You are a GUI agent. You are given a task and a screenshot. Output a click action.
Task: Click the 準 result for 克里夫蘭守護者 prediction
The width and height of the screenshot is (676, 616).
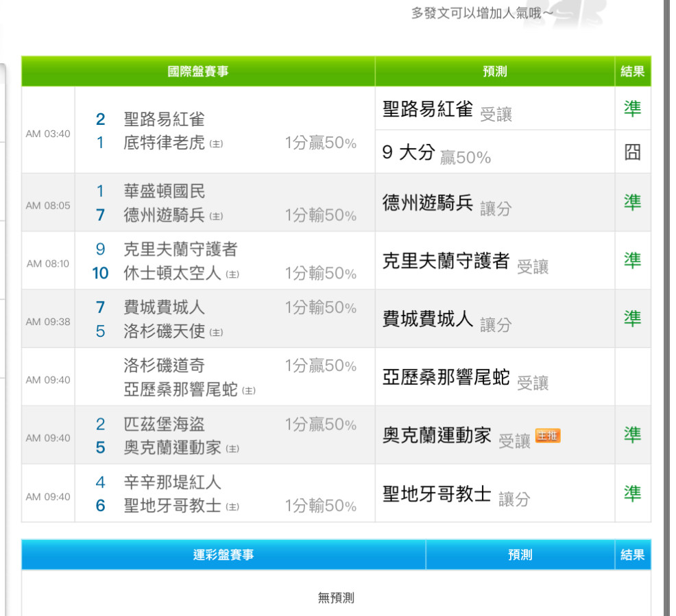tap(632, 261)
